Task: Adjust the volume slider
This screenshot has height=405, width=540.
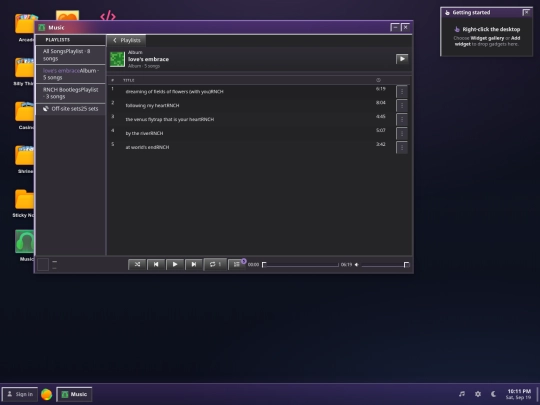Action: [x=385, y=265]
